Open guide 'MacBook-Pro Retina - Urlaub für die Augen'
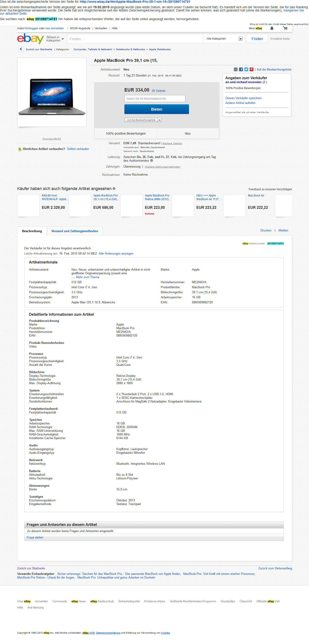 pyautogui.click(x=46, y=578)
